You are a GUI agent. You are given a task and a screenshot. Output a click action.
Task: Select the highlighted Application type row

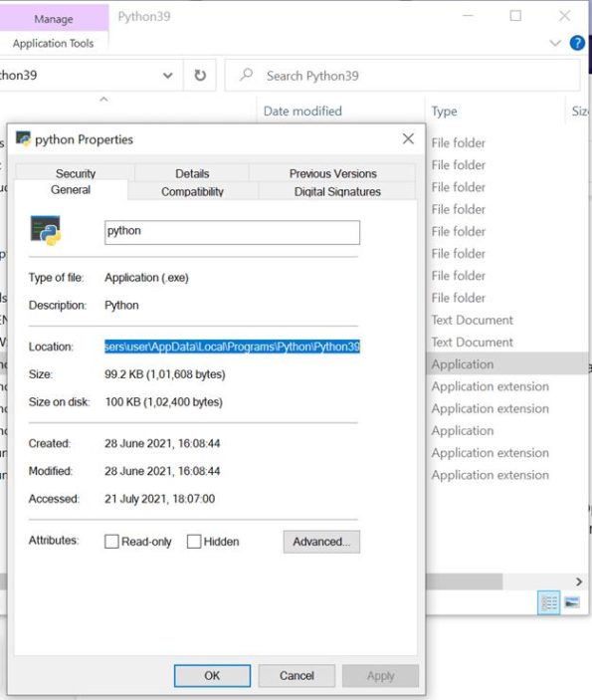point(507,363)
